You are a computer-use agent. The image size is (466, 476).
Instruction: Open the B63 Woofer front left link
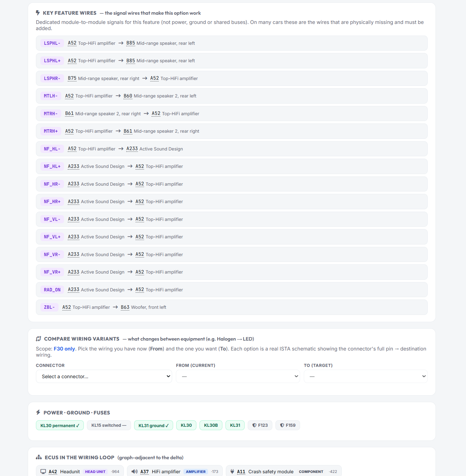143,307
